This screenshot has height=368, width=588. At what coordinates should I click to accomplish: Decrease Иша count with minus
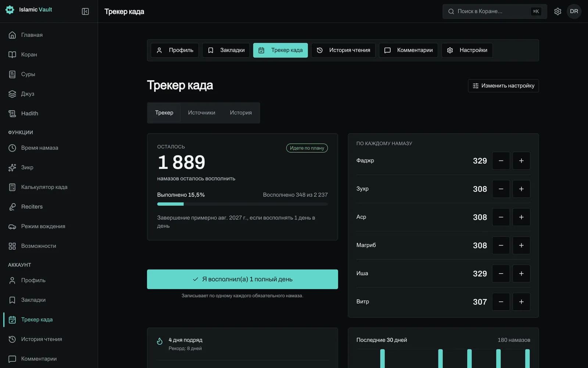(501, 273)
